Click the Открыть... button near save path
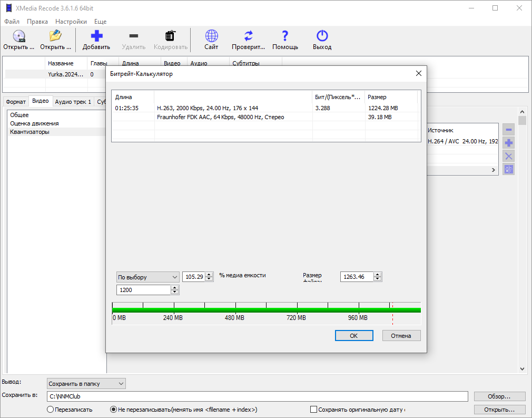The width and height of the screenshot is (532, 418). pyautogui.click(x=499, y=410)
